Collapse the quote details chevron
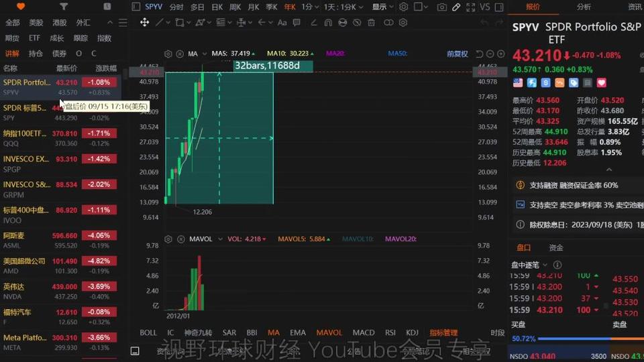Screen dimensions: 644x362 pyautogui.click(x=609, y=170)
